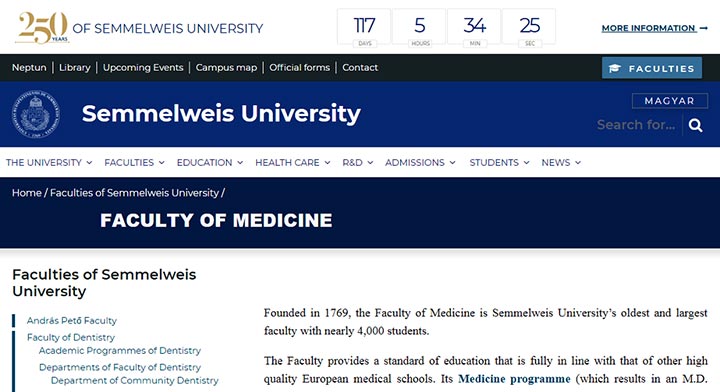Viewport: 720px width, 392px height.
Task: Open the Neptun link
Action: pyautogui.click(x=29, y=67)
